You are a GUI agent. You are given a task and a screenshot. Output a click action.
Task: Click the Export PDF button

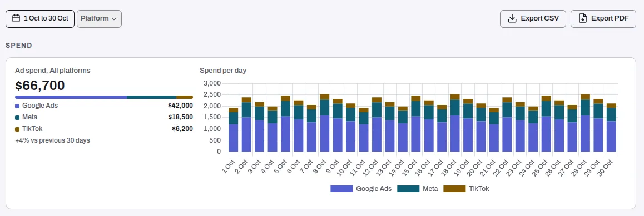click(603, 19)
